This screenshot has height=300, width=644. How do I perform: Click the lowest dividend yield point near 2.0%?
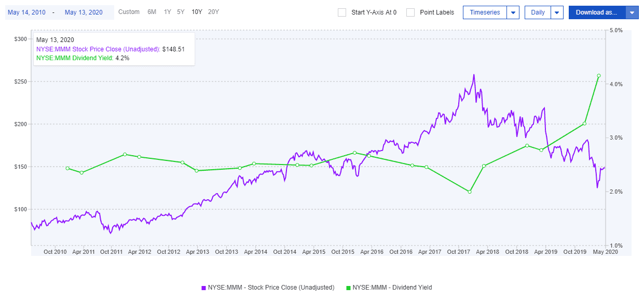(470, 192)
